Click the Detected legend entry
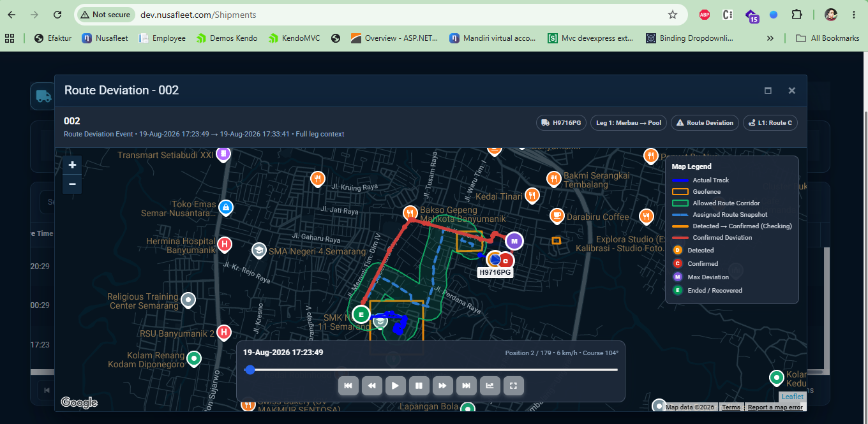 [x=694, y=251]
